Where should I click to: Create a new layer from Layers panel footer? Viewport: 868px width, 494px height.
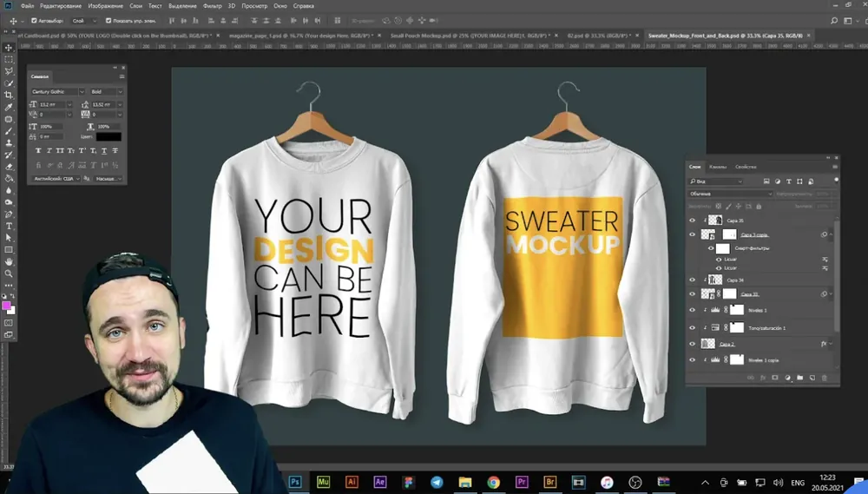(x=812, y=378)
